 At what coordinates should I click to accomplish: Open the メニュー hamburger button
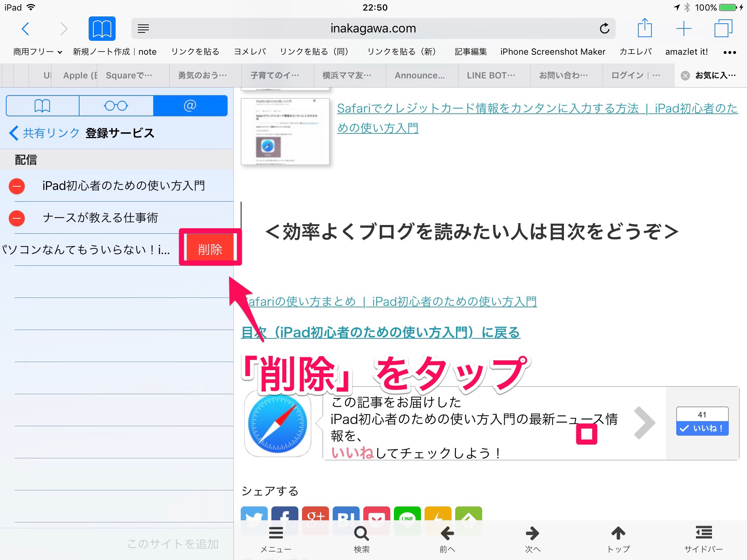(x=276, y=540)
